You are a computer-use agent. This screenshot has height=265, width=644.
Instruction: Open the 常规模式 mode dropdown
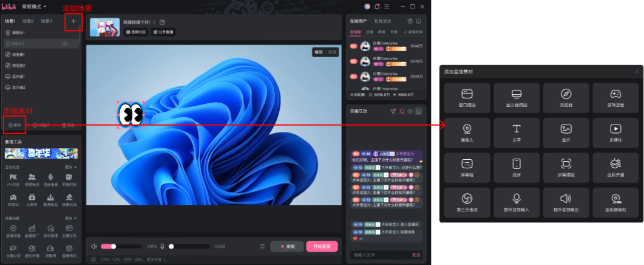[34, 6]
